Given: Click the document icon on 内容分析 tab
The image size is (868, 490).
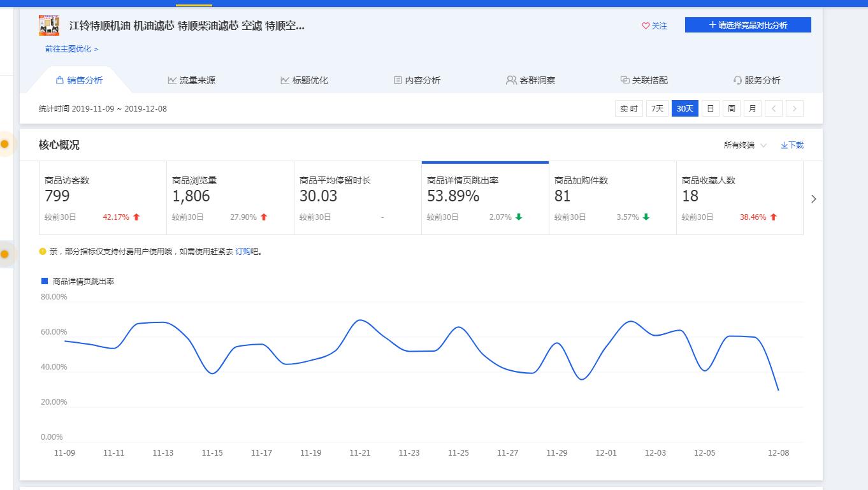Looking at the screenshot, I should click(396, 80).
